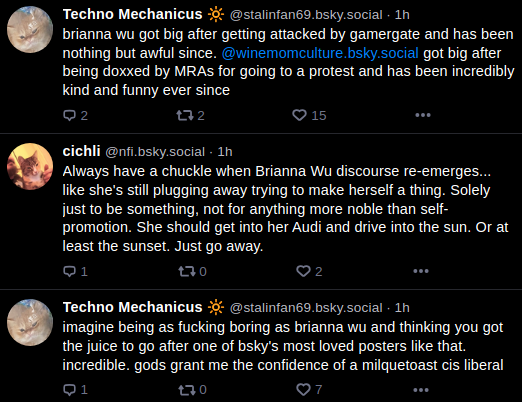
Task: Reply to the first Techno Mechanicus post
Action: (75, 115)
